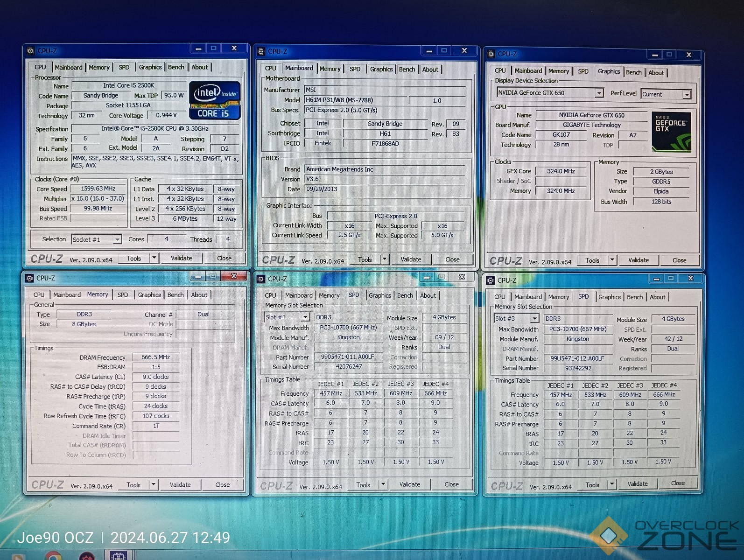Click the NVIDIA GeForce GTX logo

click(671, 132)
